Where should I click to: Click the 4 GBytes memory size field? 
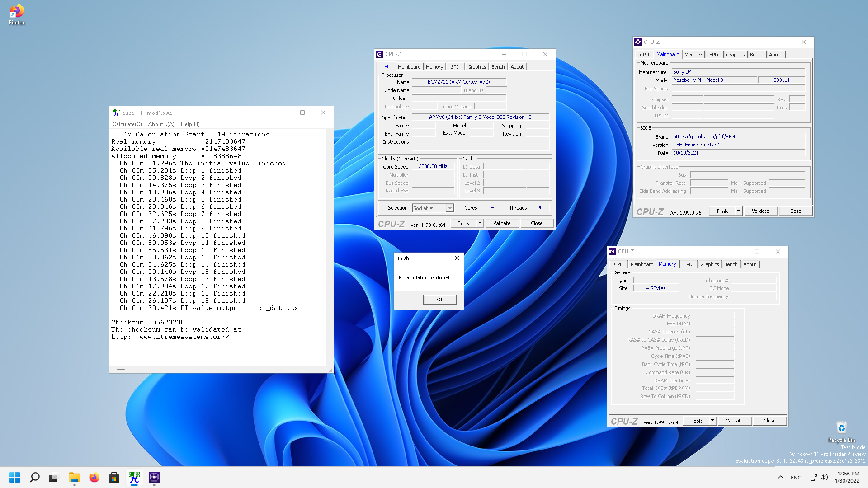tap(656, 288)
